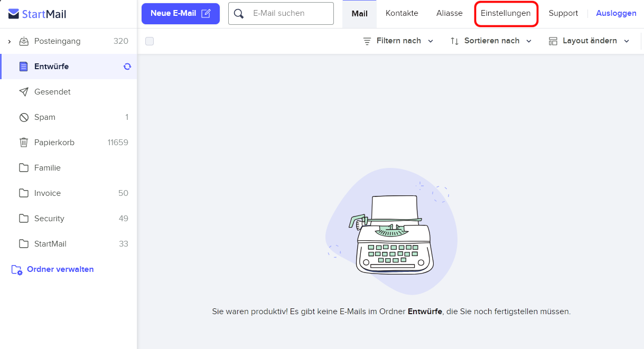Expand the Posteingang folder tree

point(10,41)
